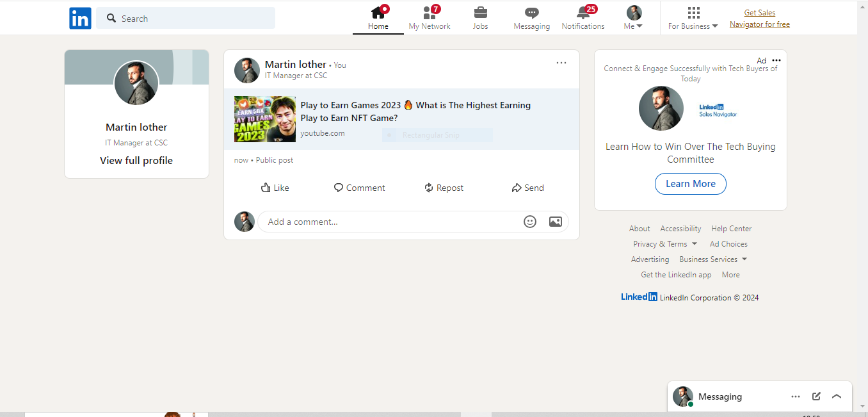Click inside the Search field
868x417 pixels.
pyautogui.click(x=186, y=18)
